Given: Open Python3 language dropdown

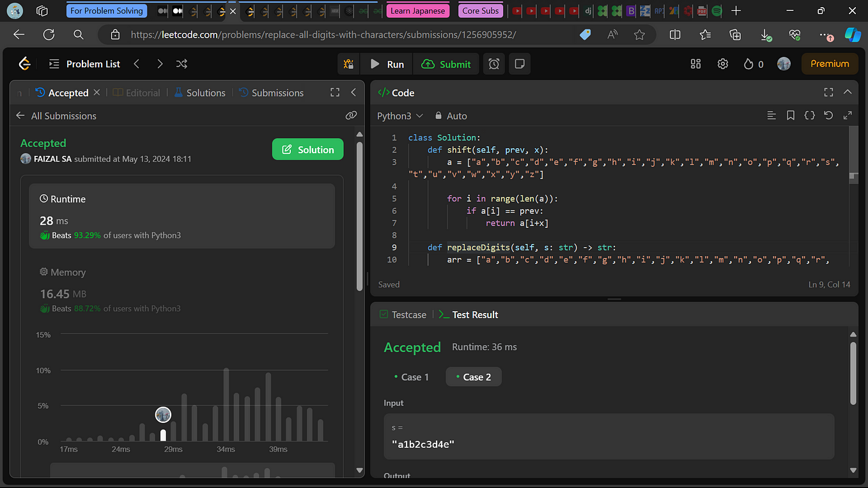Looking at the screenshot, I should tap(400, 116).
